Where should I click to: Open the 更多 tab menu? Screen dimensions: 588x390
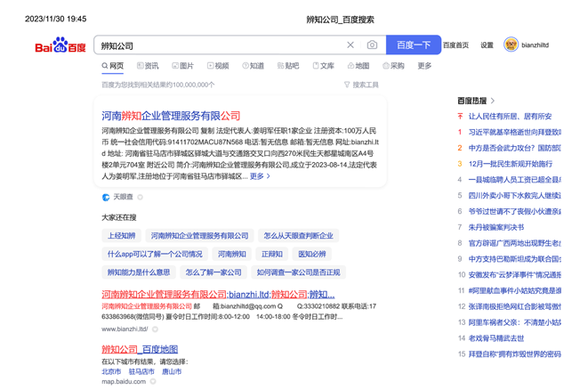(x=424, y=66)
